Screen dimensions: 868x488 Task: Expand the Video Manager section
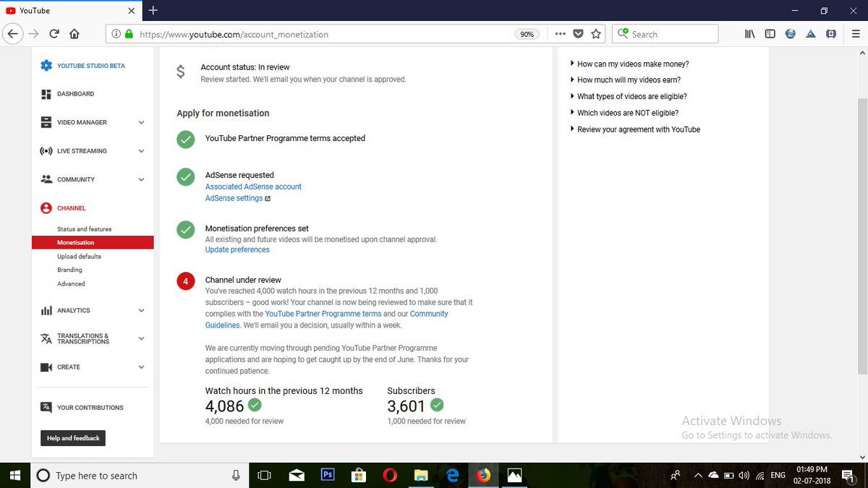click(141, 123)
